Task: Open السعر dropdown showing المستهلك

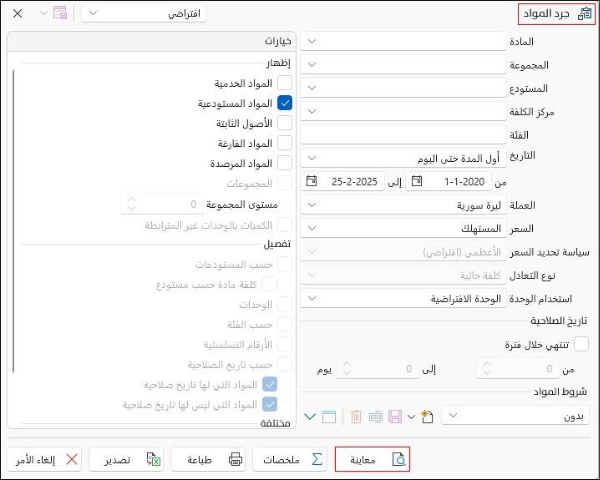Action: tap(403, 228)
